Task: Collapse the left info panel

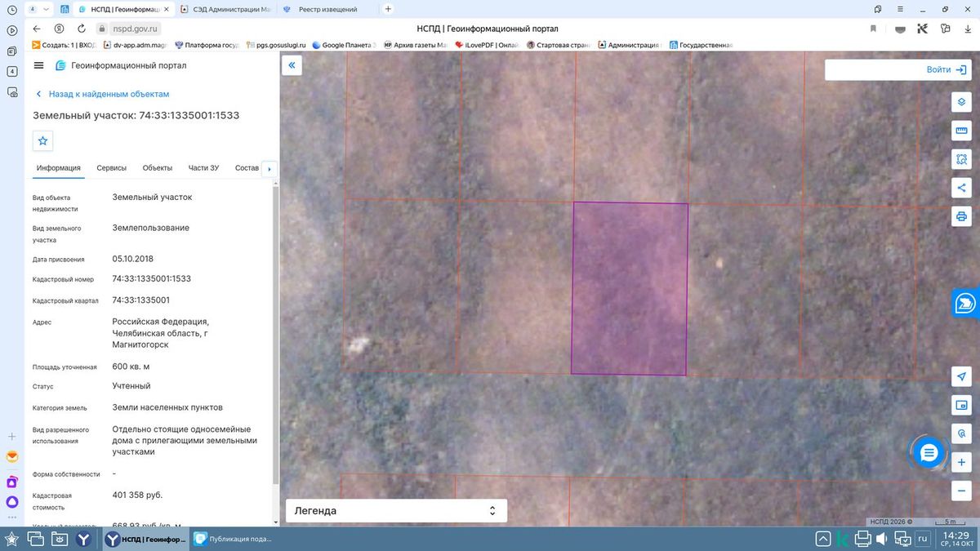Action: [x=292, y=66]
